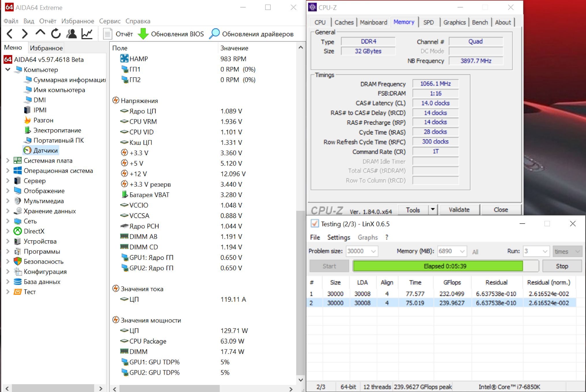
Task: Open the Сервис menu in AIDA64
Action: [x=110, y=21]
